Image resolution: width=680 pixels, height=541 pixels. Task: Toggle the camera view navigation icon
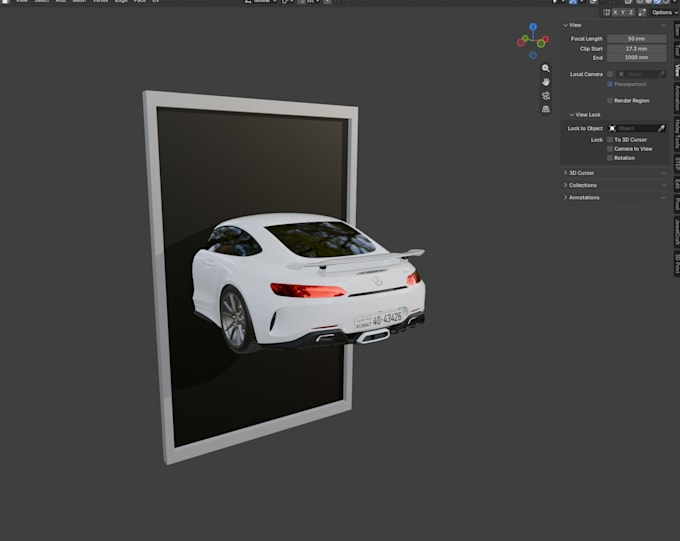pyautogui.click(x=546, y=95)
